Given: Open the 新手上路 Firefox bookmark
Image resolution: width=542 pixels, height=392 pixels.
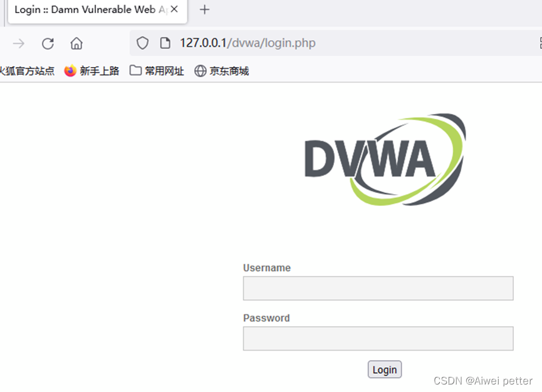Looking at the screenshot, I should pyautogui.click(x=91, y=71).
